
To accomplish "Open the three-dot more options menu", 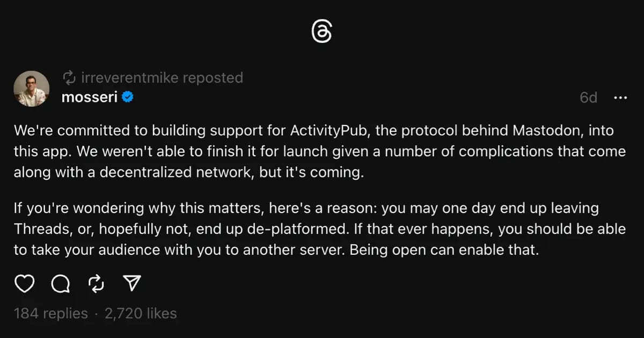I will tap(620, 98).
